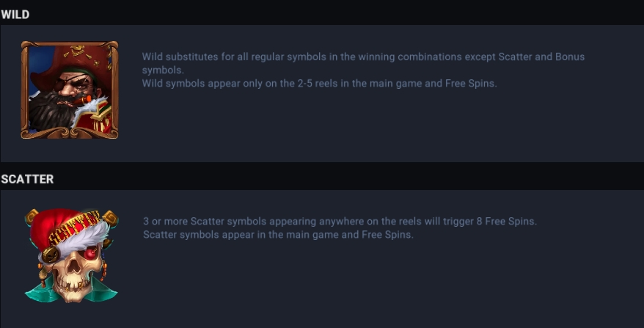
Task: Click the teal crossed blades under the skull
Action: tap(71, 291)
